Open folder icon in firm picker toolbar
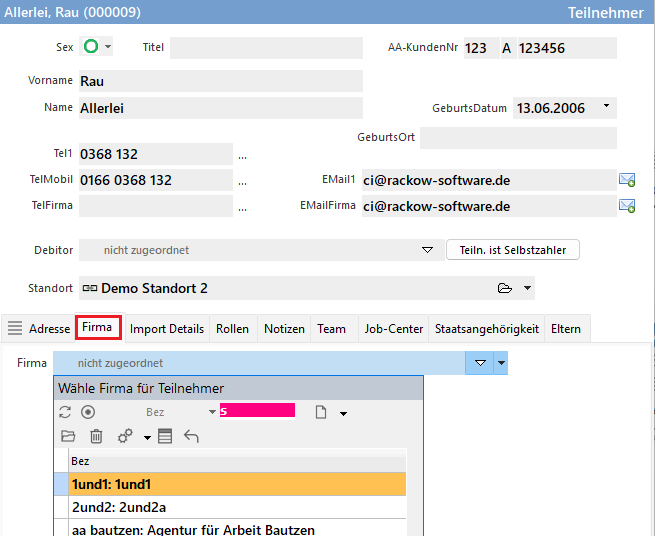 pos(68,436)
